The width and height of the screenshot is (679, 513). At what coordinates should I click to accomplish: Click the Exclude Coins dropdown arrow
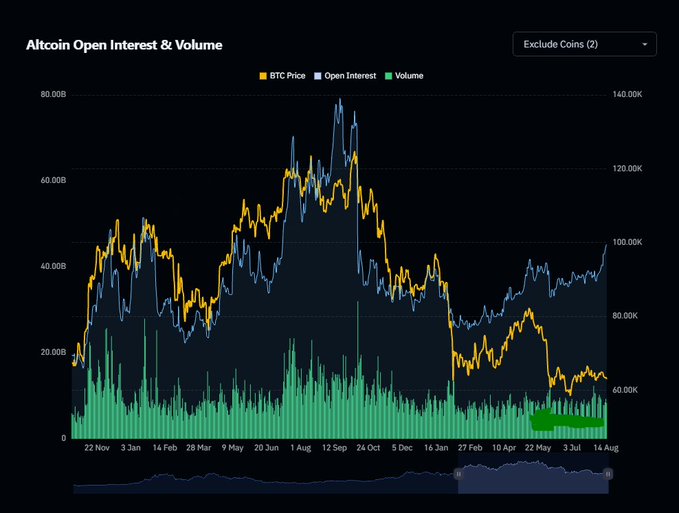click(x=645, y=45)
